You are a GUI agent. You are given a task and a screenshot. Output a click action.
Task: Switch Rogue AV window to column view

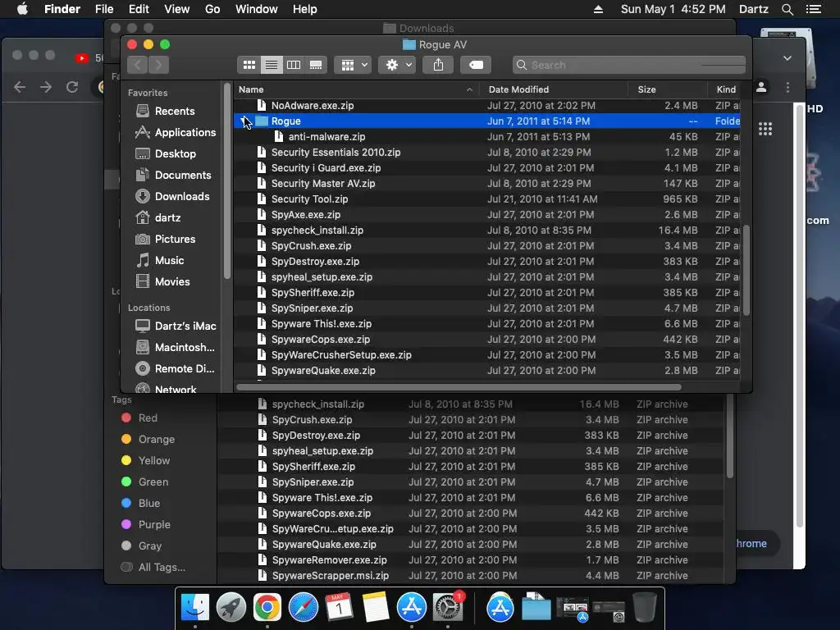click(x=294, y=65)
